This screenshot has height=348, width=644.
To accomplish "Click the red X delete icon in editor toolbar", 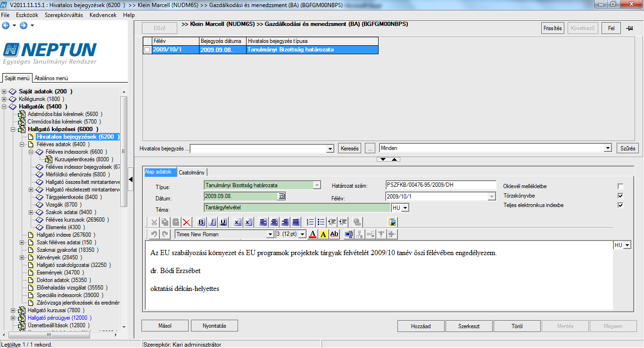I will coord(187,222).
